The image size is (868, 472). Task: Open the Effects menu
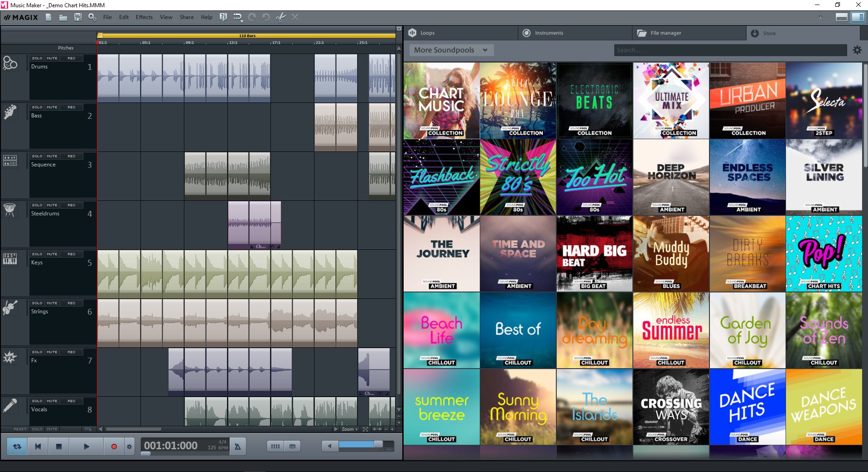tap(144, 17)
